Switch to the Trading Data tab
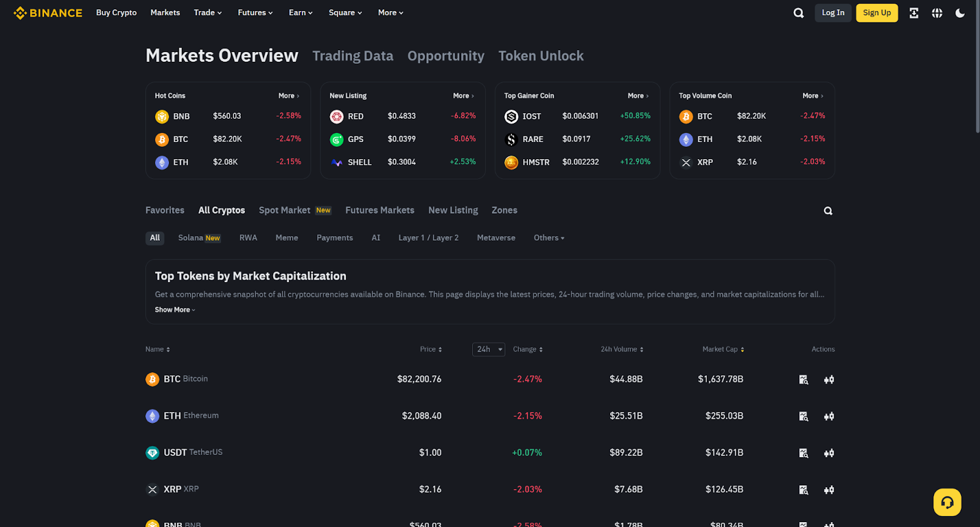The image size is (980, 527). pos(353,56)
